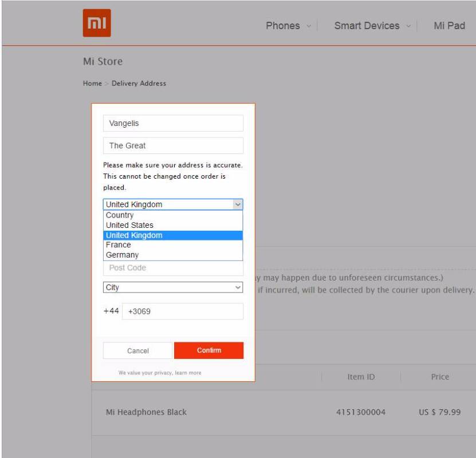This screenshot has height=458, width=476.
Task: Select the Country placeholder option
Action: pyautogui.click(x=173, y=215)
